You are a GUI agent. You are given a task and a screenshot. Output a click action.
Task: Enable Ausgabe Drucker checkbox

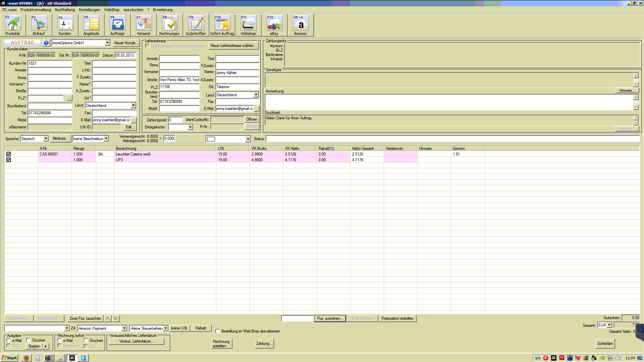[29, 340]
